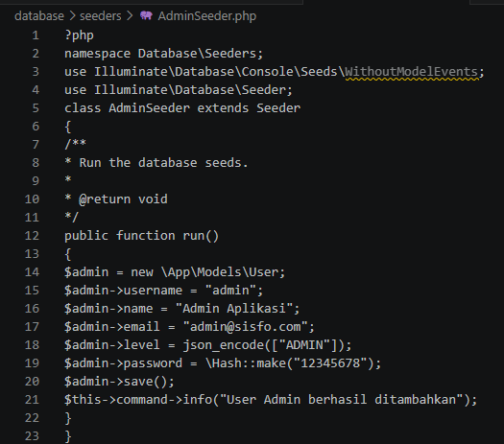
Task: Click 'namespace Database\Seeders;' line
Action: tap(163, 54)
